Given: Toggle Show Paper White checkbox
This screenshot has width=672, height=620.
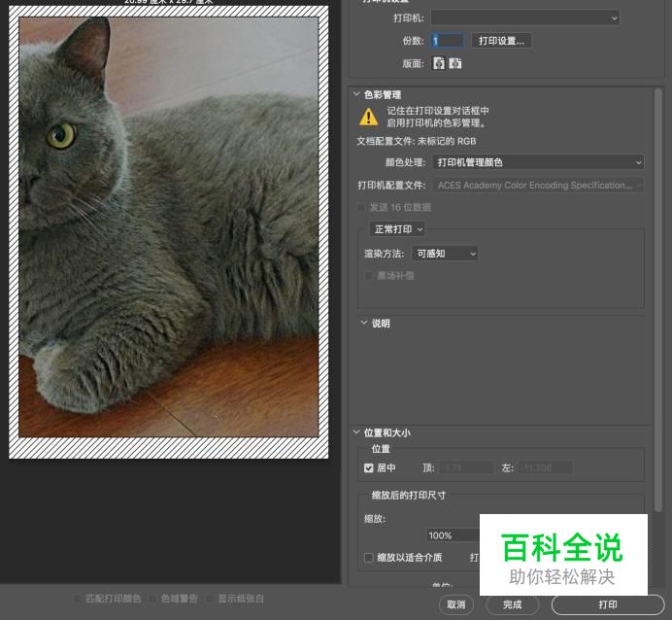Looking at the screenshot, I should coord(209,599).
